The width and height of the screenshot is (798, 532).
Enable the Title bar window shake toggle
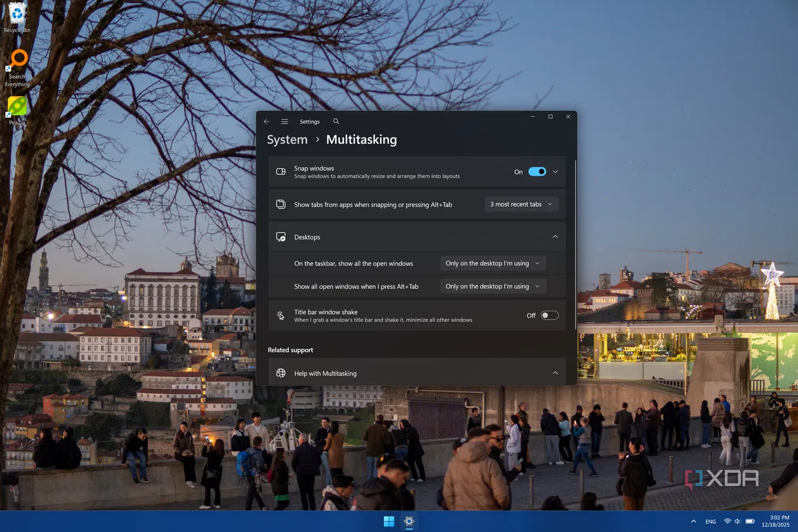(x=550, y=315)
